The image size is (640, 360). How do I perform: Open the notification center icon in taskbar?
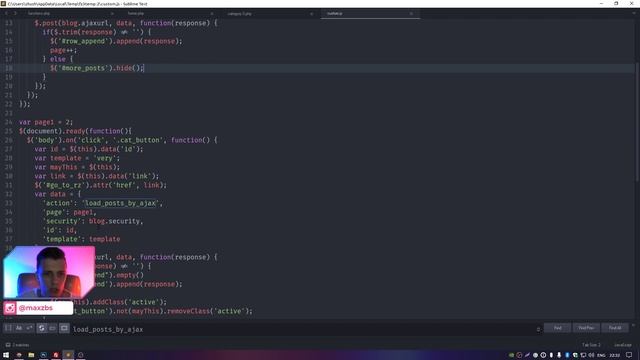629,355
